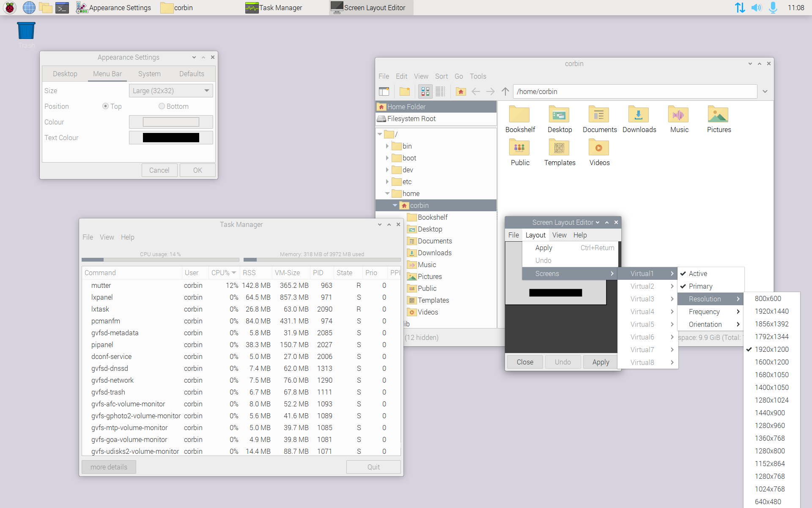Switch to icon view in file manager

click(425, 91)
